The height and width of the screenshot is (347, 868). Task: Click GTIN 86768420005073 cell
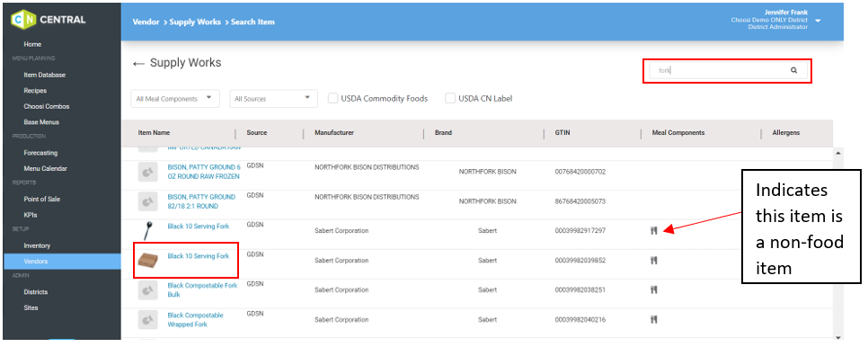pyautogui.click(x=580, y=201)
